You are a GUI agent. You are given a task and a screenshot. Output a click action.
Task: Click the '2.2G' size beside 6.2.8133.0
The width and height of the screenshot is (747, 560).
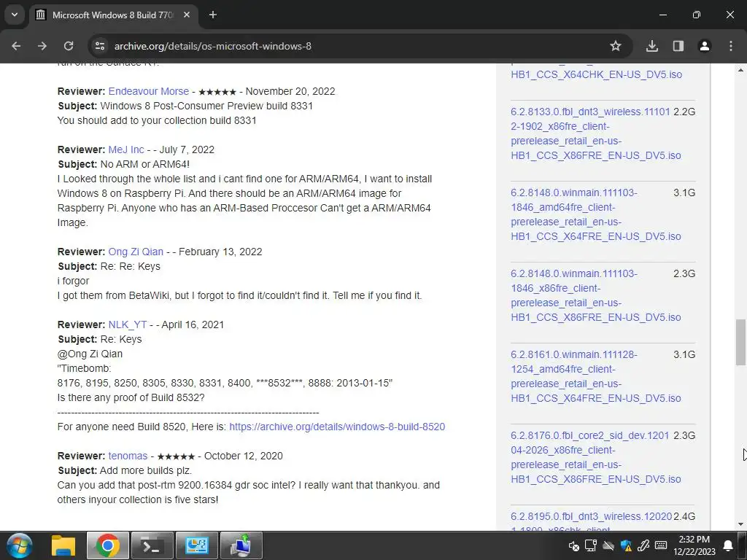point(684,112)
